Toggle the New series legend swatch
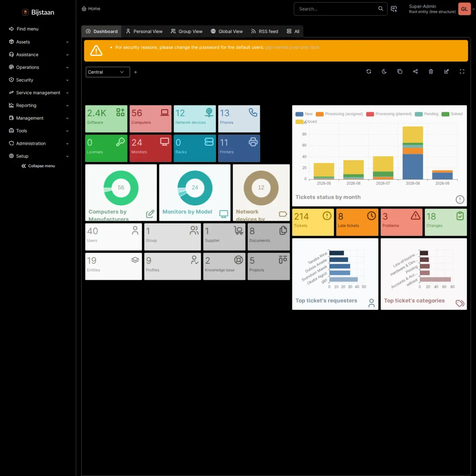Image resolution: width=476 pixels, height=476 pixels. point(299,114)
